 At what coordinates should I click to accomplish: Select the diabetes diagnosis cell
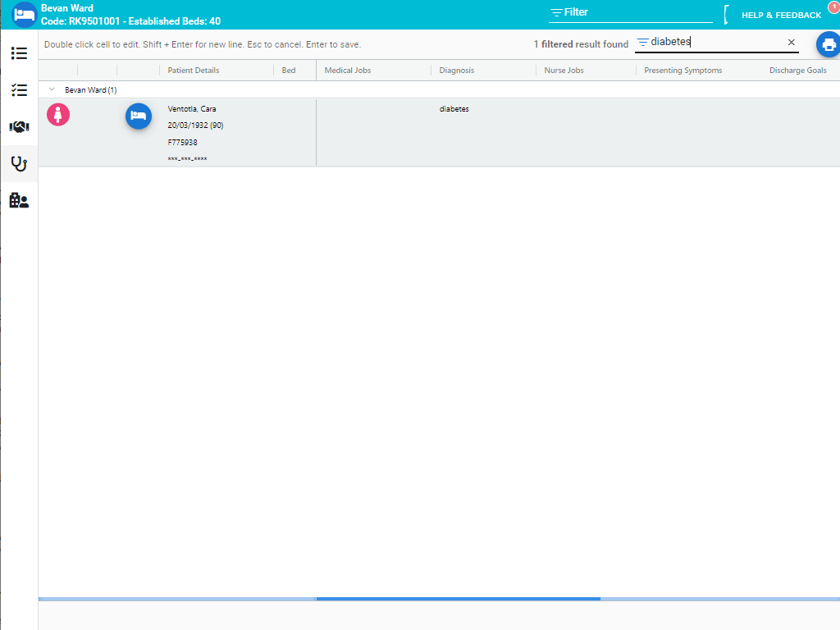point(483,132)
